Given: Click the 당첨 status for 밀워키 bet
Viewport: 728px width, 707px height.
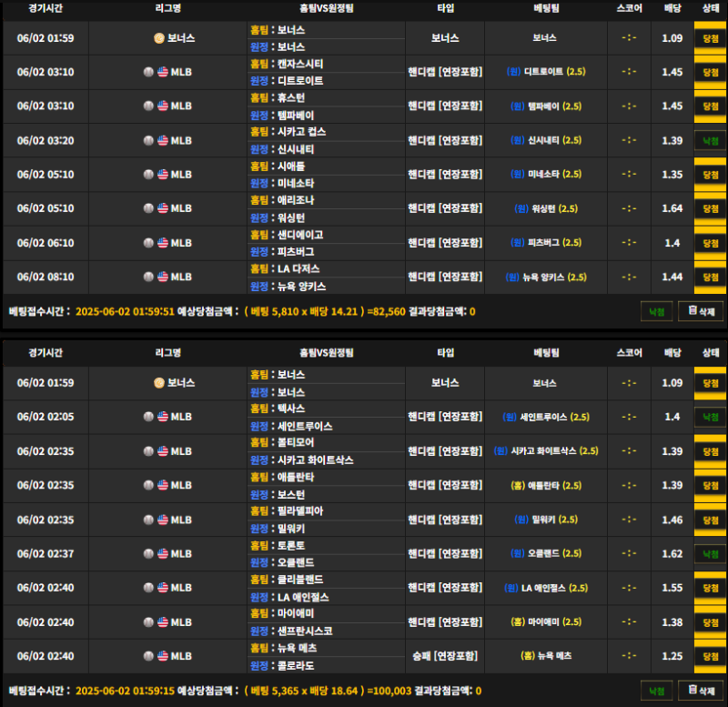Looking at the screenshot, I should (711, 520).
